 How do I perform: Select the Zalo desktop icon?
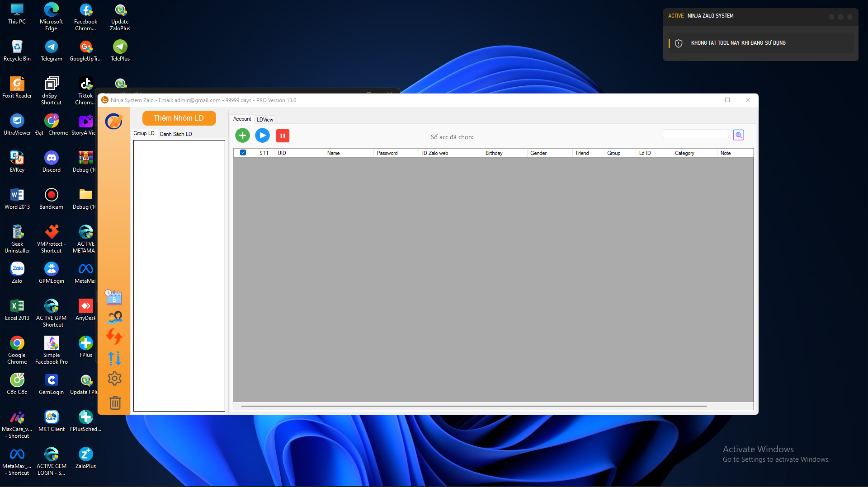pos(17,273)
